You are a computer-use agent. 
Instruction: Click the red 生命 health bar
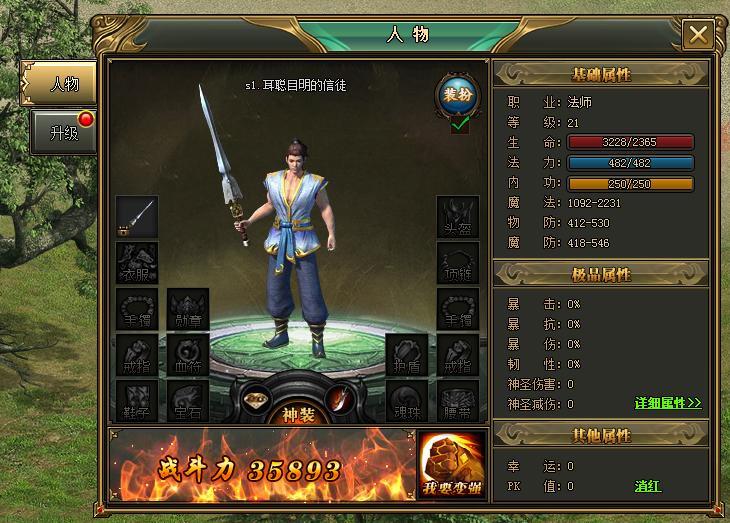(x=630, y=142)
